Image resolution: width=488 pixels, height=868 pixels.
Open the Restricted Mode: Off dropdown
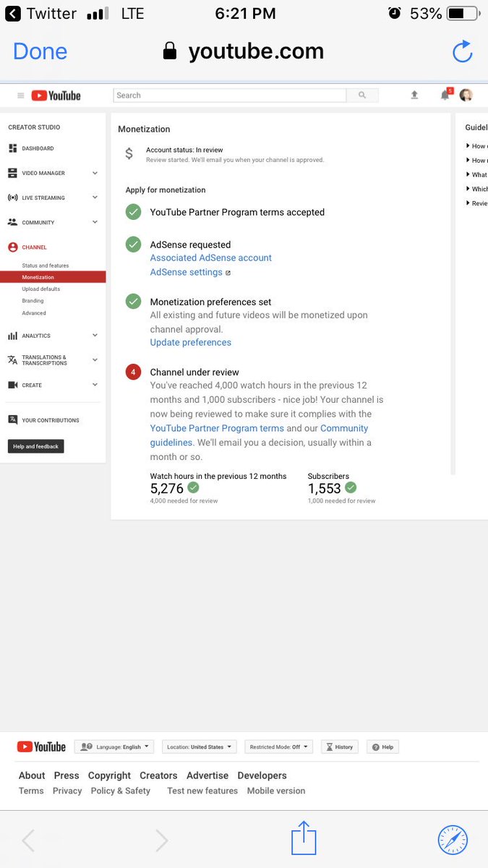point(279,746)
